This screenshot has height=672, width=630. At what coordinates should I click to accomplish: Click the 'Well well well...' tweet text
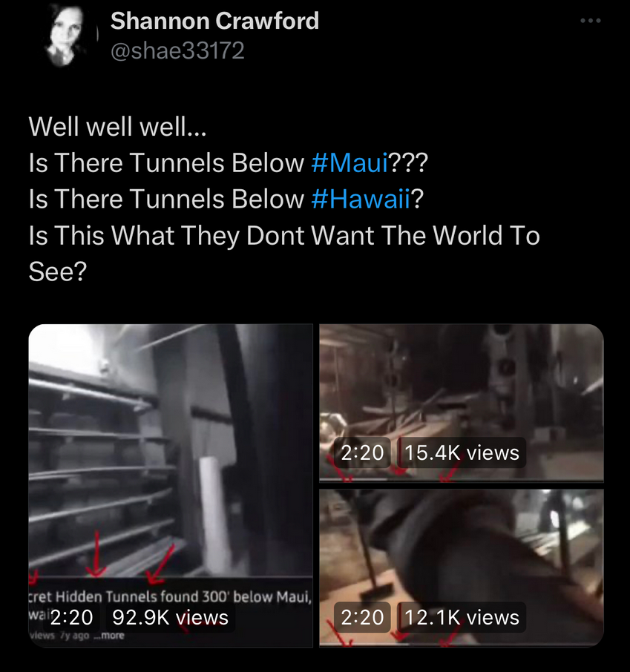[117, 126]
